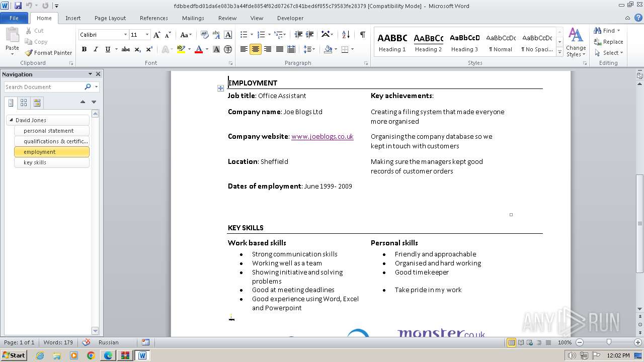
Task: Switch to the Insert tab
Action: [x=73, y=18]
